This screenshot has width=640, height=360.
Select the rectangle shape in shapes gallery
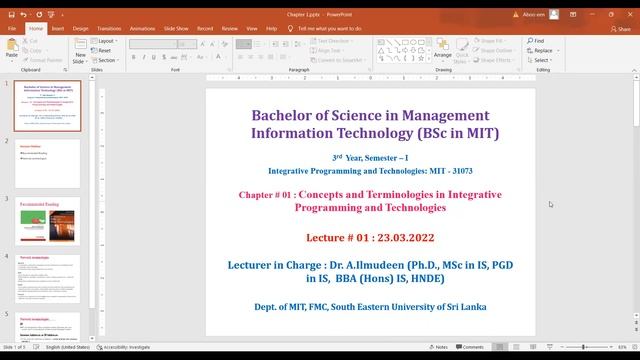pos(405,42)
